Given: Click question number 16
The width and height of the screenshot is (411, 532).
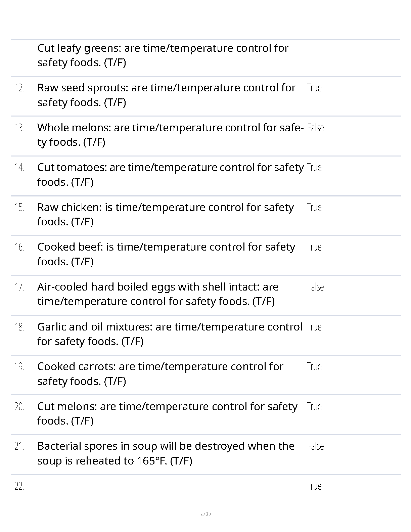Looking at the screenshot, I should pos(19,247).
